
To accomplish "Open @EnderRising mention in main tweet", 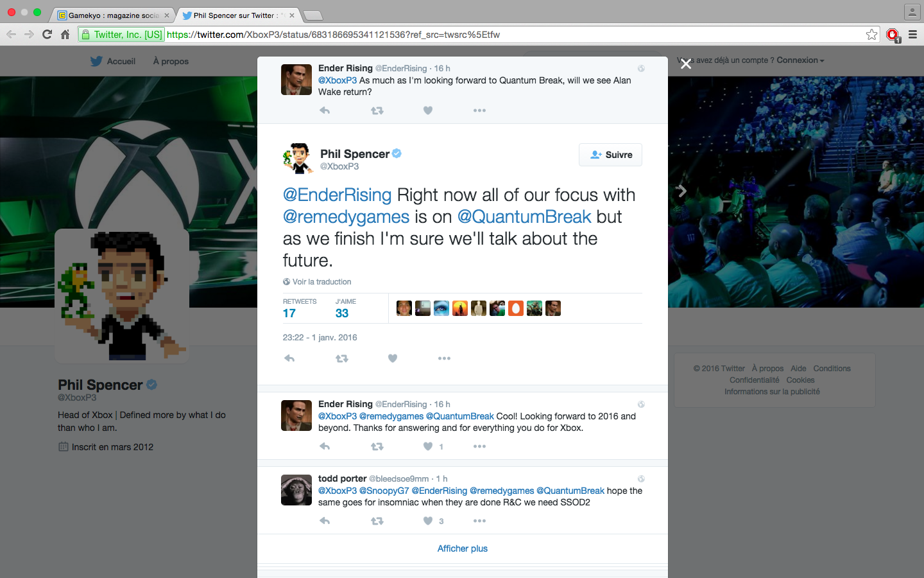I will click(x=337, y=195).
